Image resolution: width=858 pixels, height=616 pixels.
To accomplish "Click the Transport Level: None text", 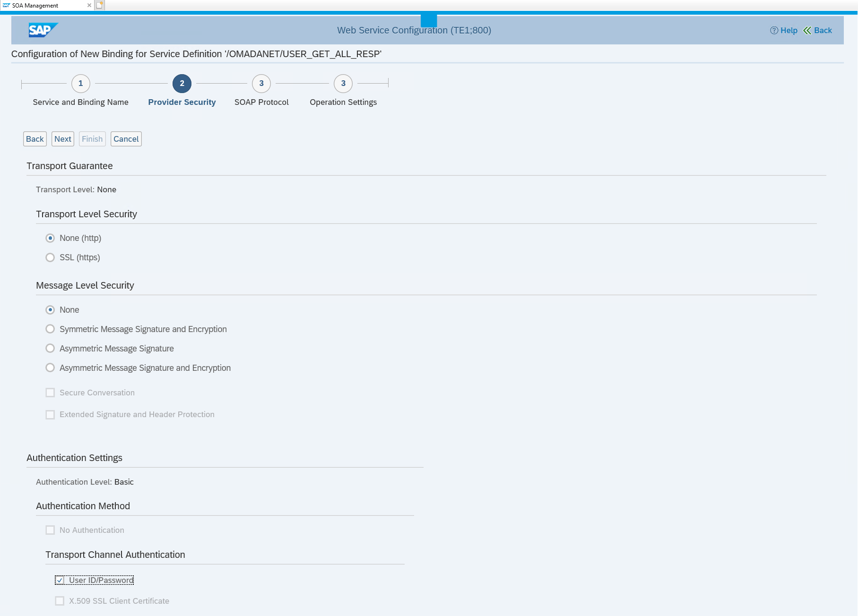I will pyautogui.click(x=76, y=189).
